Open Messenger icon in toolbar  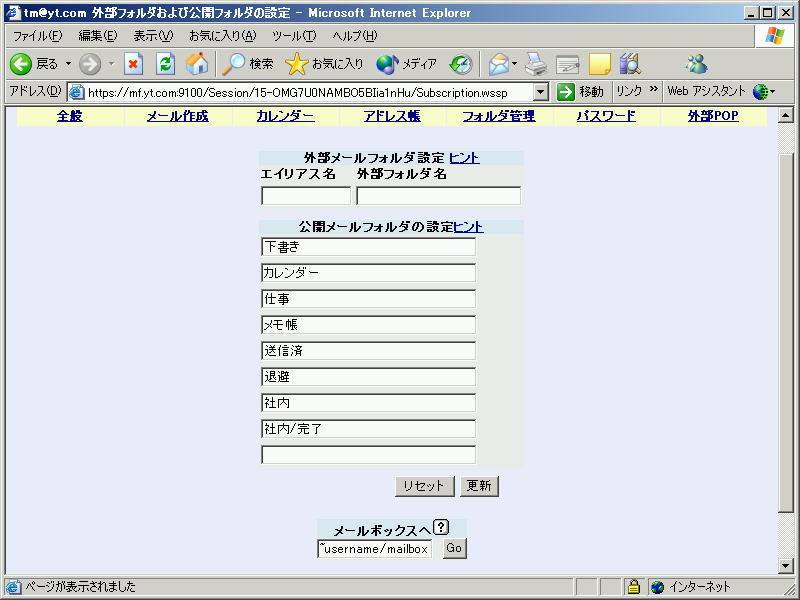696,64
